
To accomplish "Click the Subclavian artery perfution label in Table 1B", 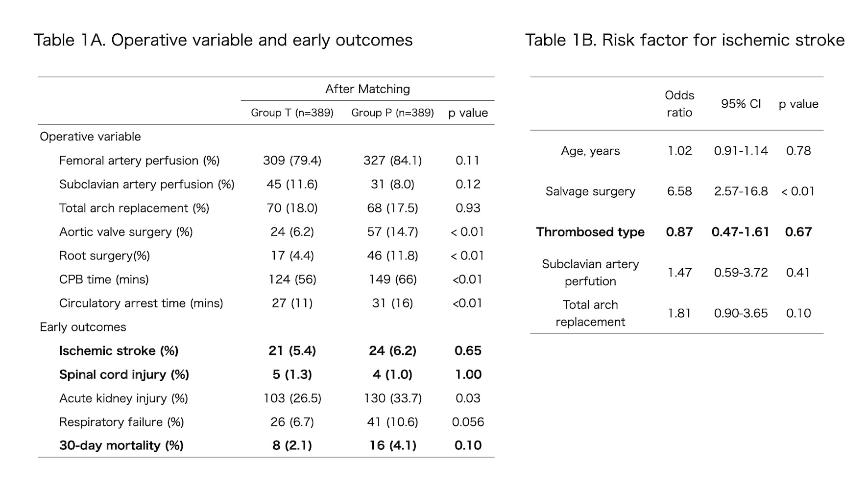I will point(590,273).
